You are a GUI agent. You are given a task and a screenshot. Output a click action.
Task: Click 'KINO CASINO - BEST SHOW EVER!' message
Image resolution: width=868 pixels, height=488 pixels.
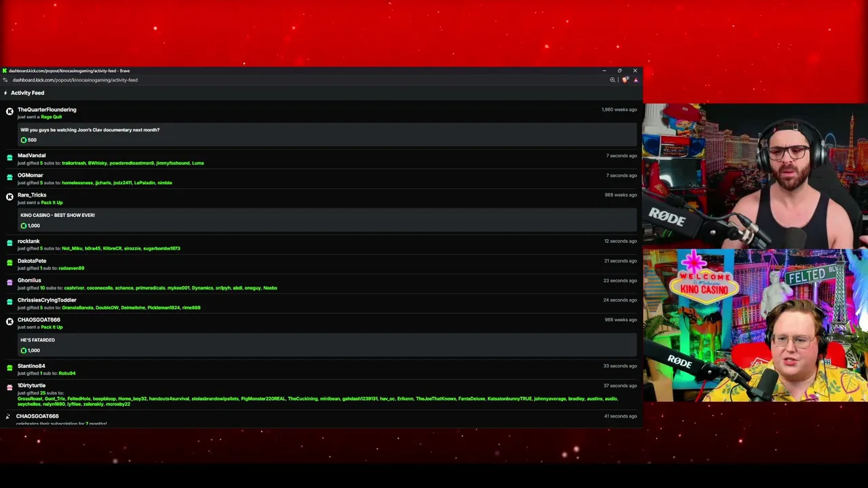tap(58, 216)
